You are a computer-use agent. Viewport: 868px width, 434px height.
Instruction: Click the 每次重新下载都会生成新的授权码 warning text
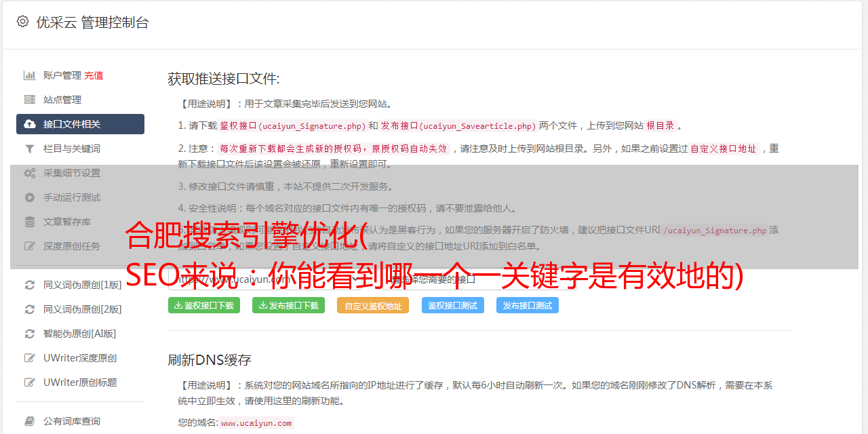click(x=333, y=149)
